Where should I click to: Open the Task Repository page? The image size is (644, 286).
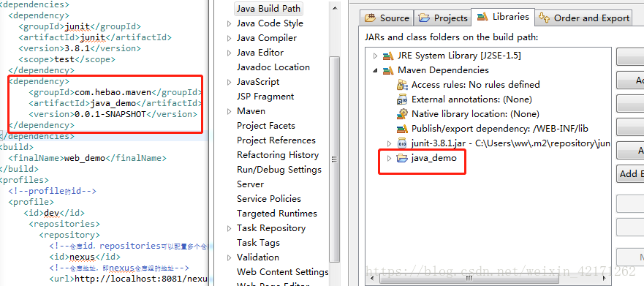click(x=271, y=228)
